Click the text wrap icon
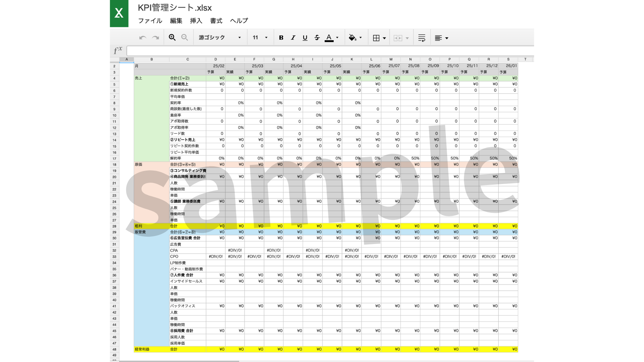The width and height of the screenshot is (644, 362). [422, 38]
